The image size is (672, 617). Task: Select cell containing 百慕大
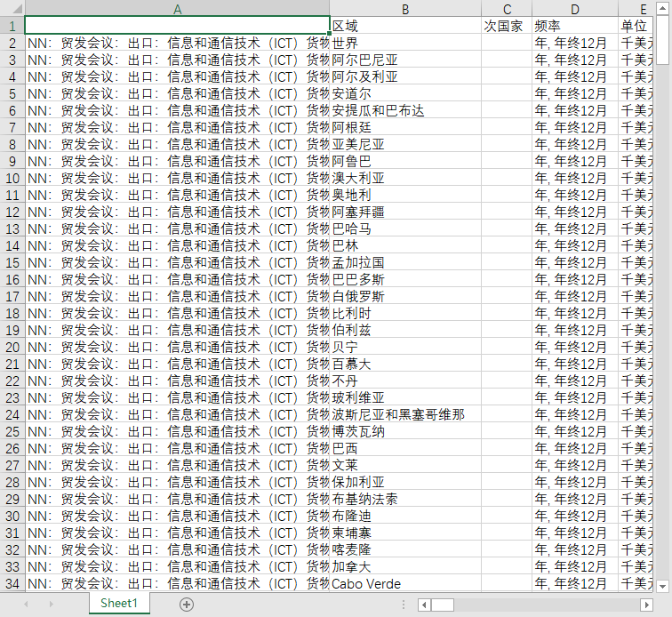tap(405, 364)
